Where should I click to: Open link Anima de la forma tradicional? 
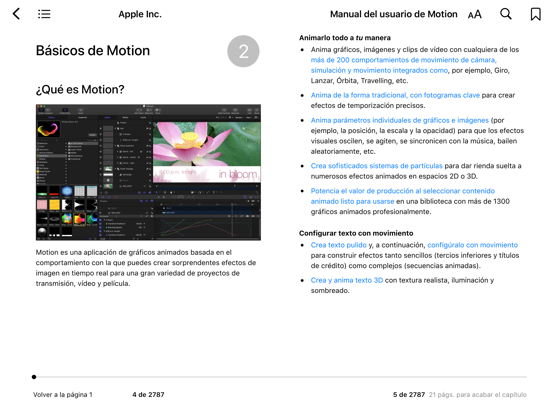(395, 95)
